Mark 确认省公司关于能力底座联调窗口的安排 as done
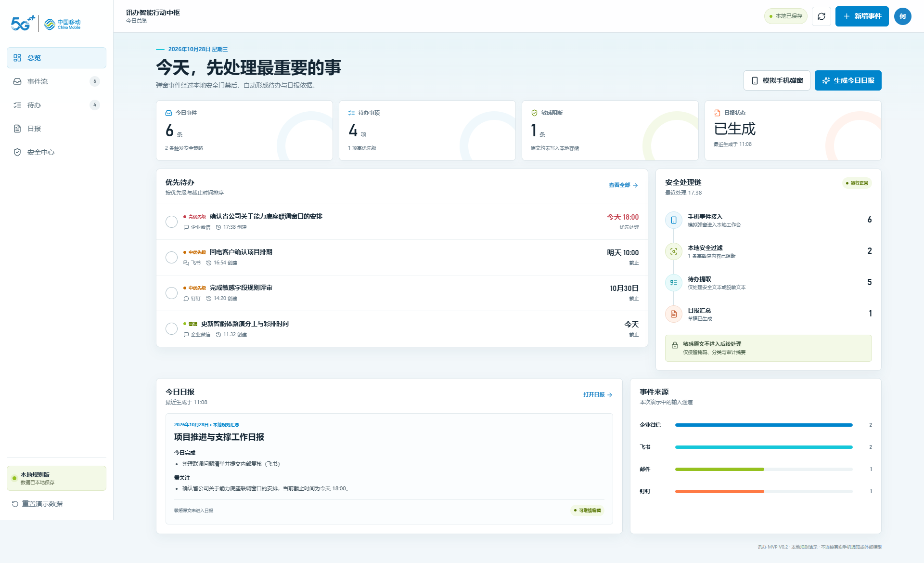924x563 pixels. 172,222
